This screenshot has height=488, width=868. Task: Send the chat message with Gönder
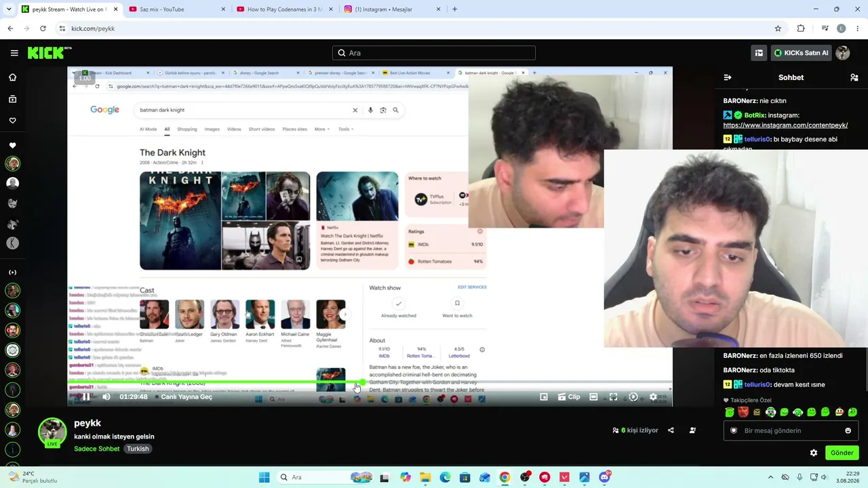(842, 453)
